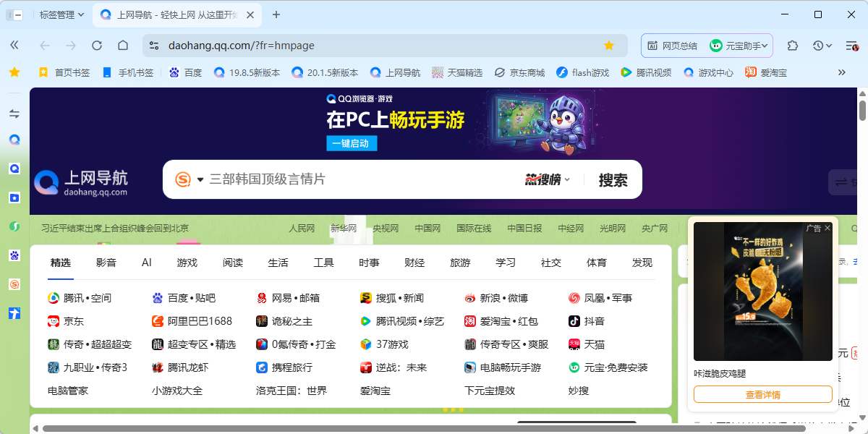Open the 电脑管家 link

pos(68,391)
